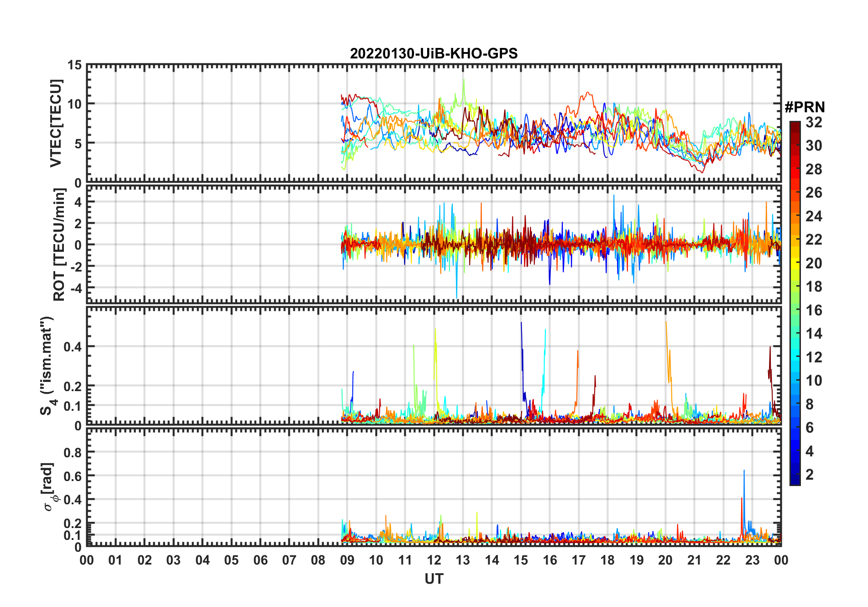This screenshot has width=868, height=607.
Task: Click colorbar tick label 24
Action: click(814, 216)
